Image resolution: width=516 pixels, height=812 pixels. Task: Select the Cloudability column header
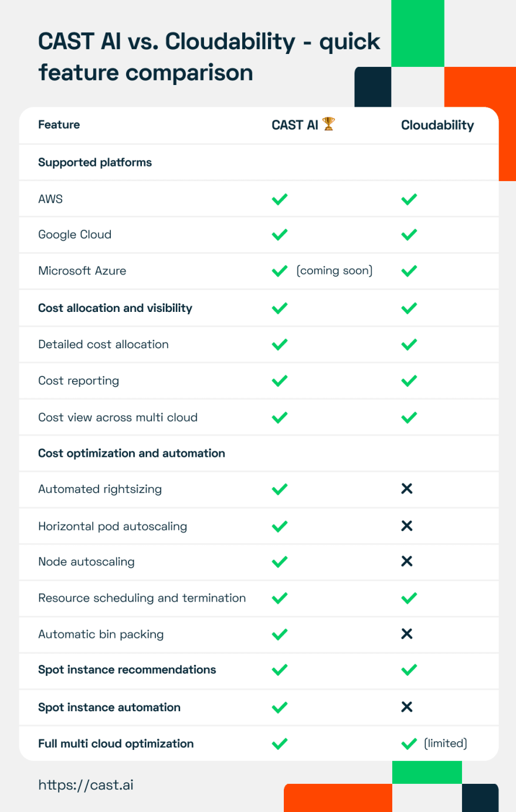(437, 125)
